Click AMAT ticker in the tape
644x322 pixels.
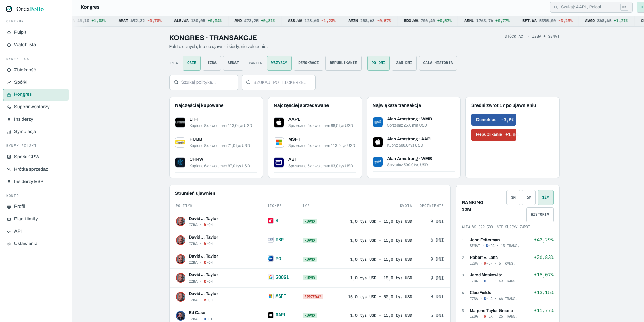click(140, 21)
